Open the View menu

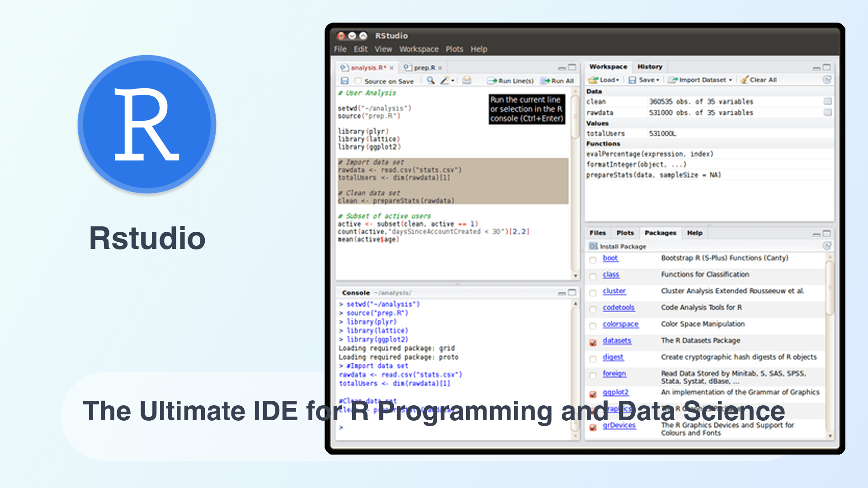tap(383, 49)
